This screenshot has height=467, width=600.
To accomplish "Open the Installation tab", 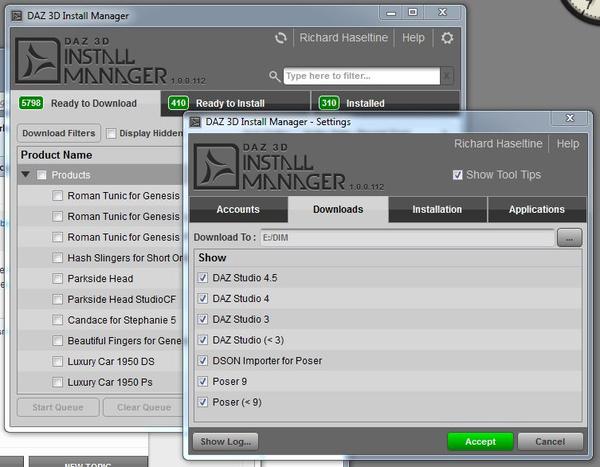I will pyautogui.click(x=437, y=209).
